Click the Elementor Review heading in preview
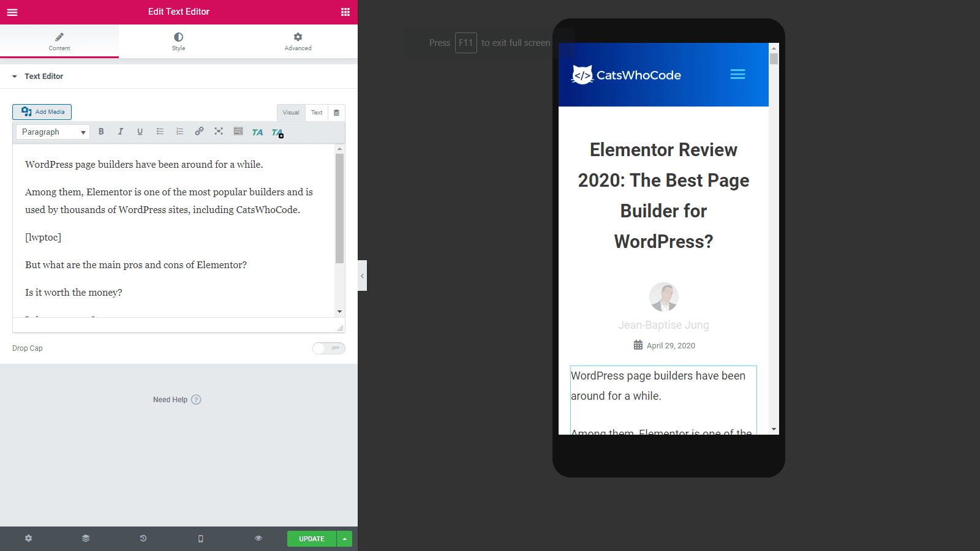980x551 pixels. [x=663, y=195]
